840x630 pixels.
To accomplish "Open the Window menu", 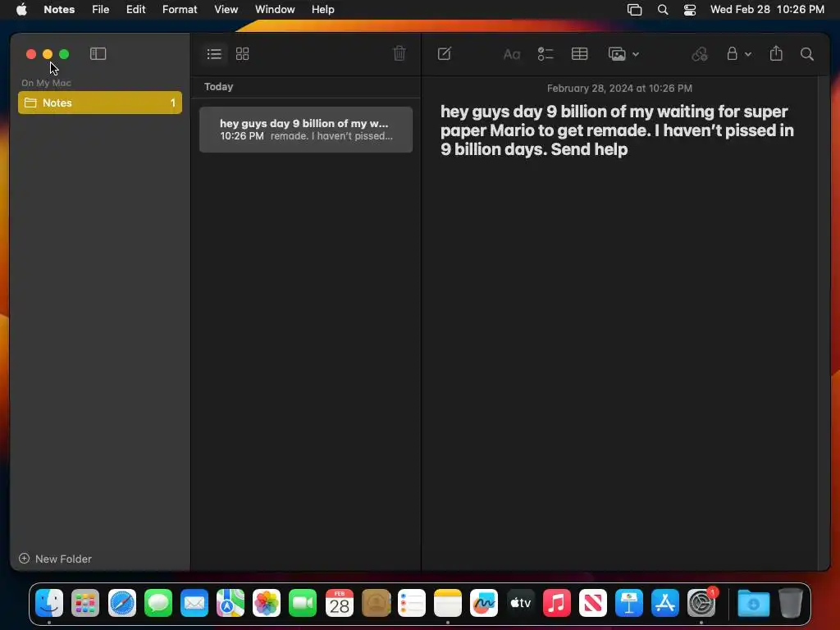I will click(x=275, y=10).
